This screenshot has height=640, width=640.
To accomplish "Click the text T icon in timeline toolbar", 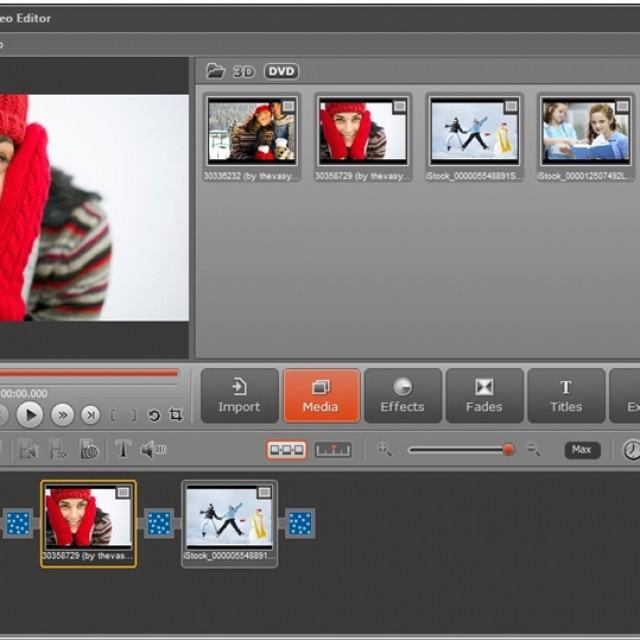I will [122, 449].
